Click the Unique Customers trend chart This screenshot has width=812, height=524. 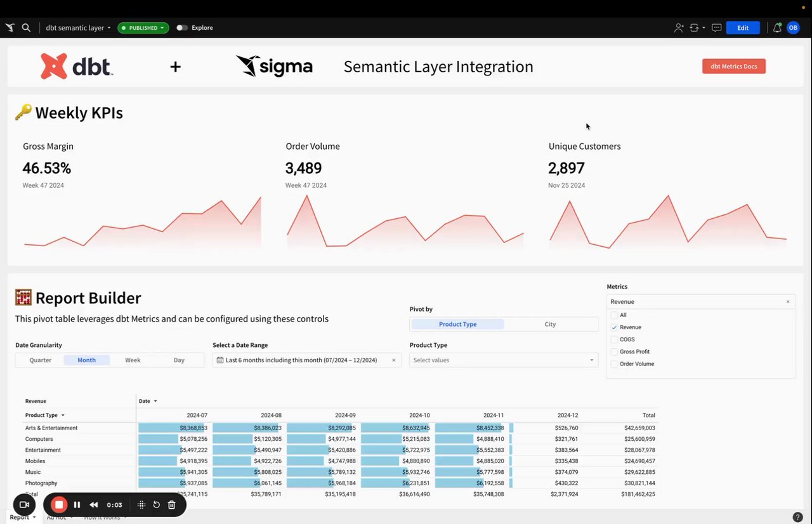(668, 221)
